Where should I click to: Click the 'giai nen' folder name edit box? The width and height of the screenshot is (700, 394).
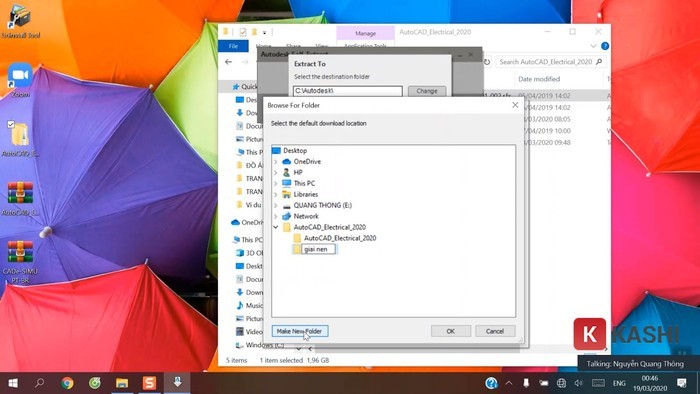tap(318, 249)
